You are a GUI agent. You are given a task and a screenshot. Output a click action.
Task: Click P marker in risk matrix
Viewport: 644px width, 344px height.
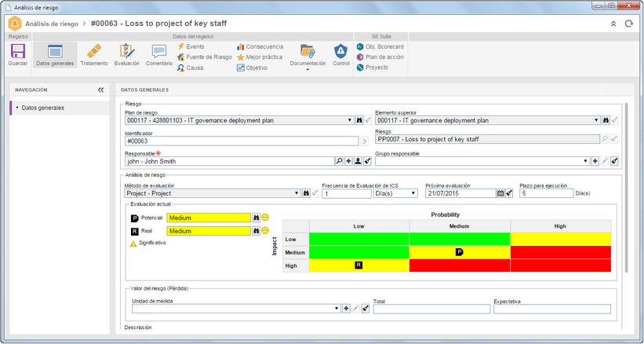pyautogui.click(x=460, y=252)
